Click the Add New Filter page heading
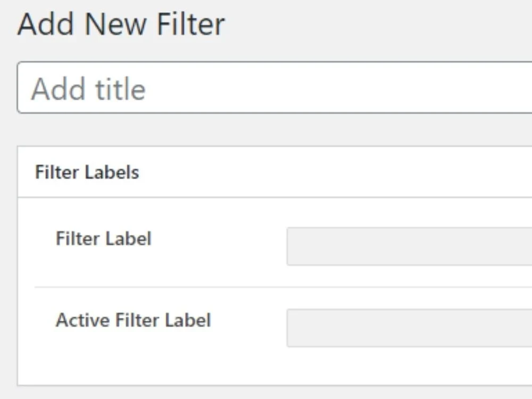 pyautogui.click(x=121, y=23)
